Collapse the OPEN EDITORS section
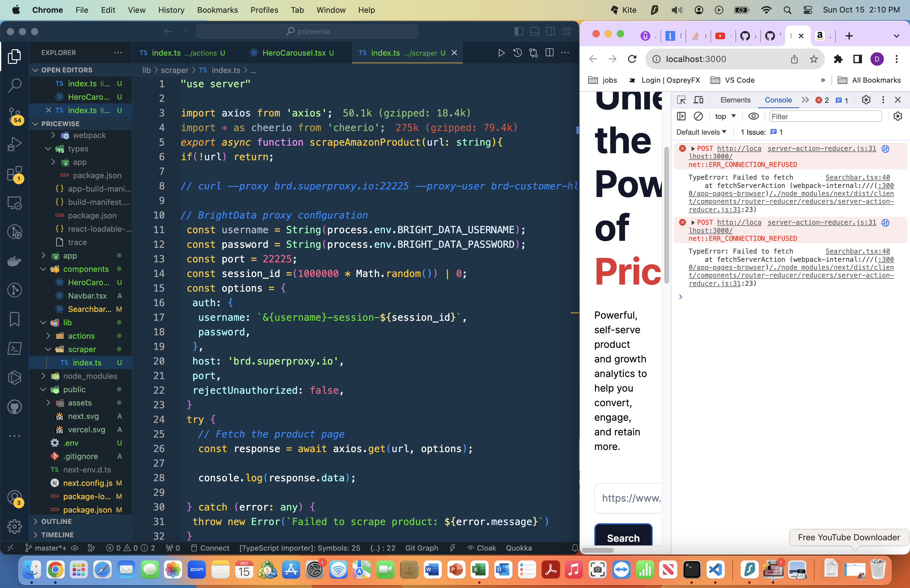The width and height of the screenshot is (910, 588). 81,70
